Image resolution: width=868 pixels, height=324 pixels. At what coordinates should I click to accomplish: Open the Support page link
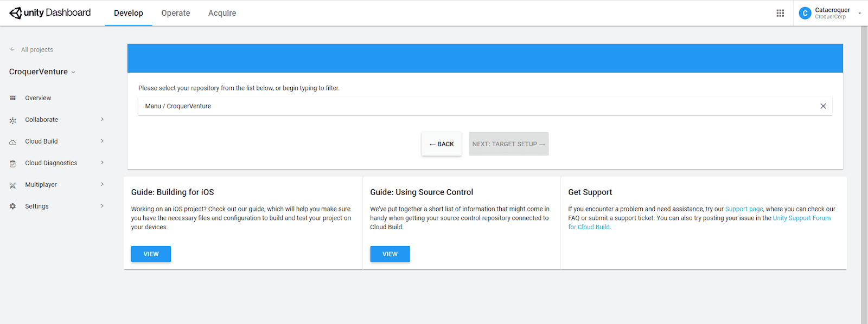[744, 209]
